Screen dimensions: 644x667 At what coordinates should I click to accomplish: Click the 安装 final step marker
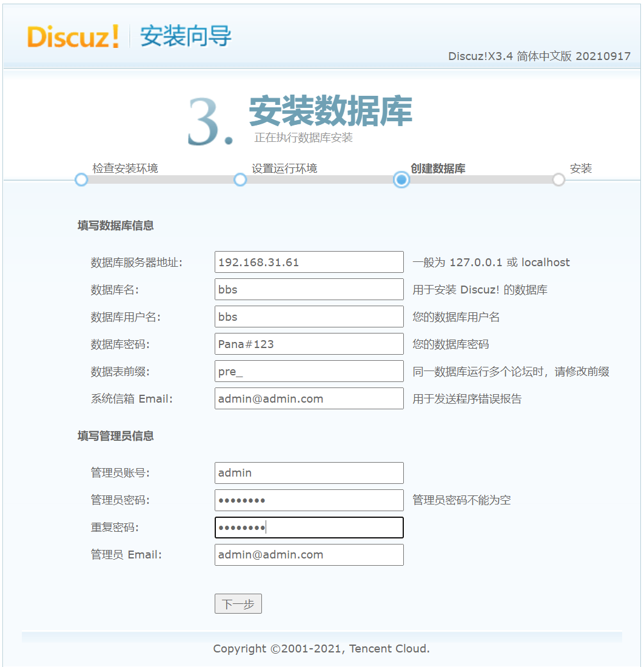[558, 180]
